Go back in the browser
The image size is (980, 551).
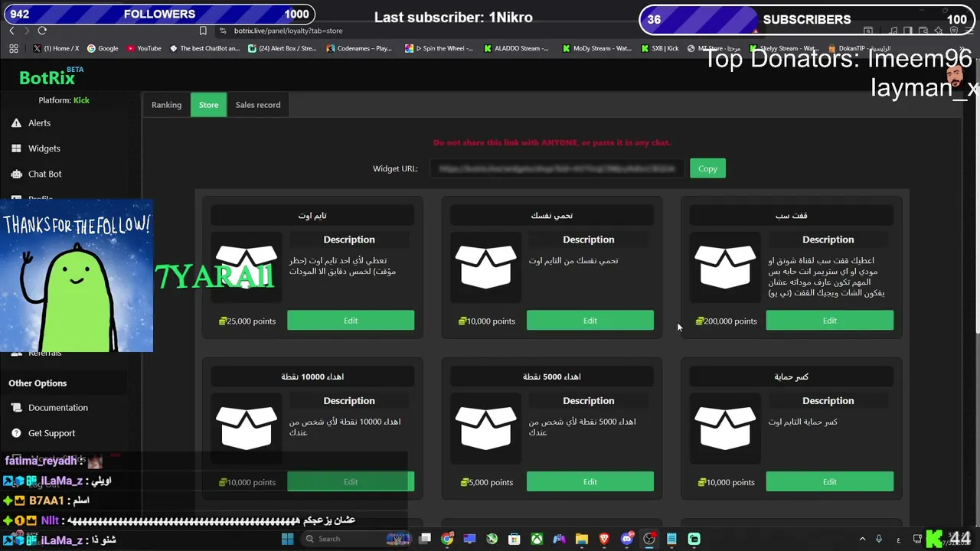click(11, 31)
